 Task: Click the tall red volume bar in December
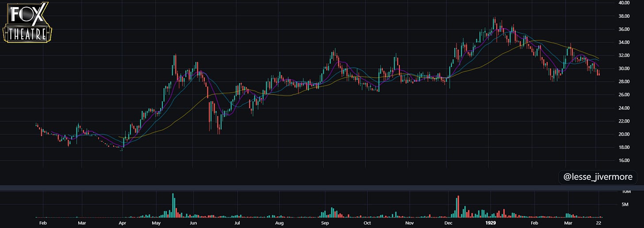coord(459,207)
